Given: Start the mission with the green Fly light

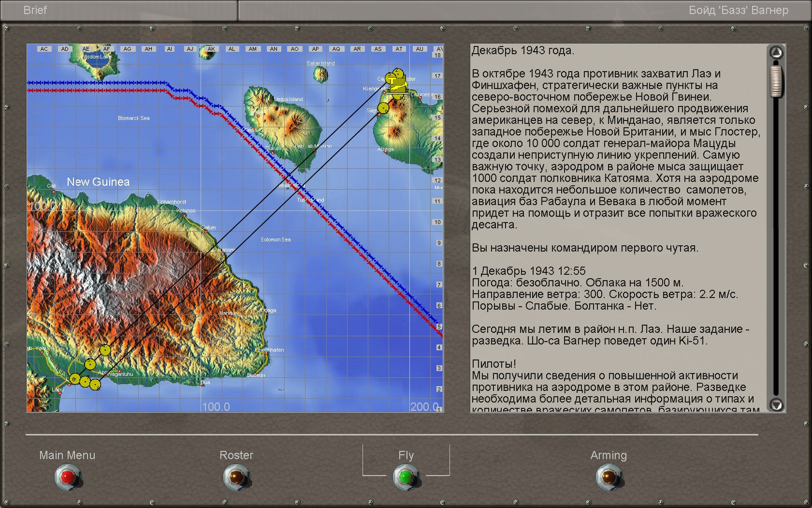Looking at the screenshot, I should [x=406, y=477].
